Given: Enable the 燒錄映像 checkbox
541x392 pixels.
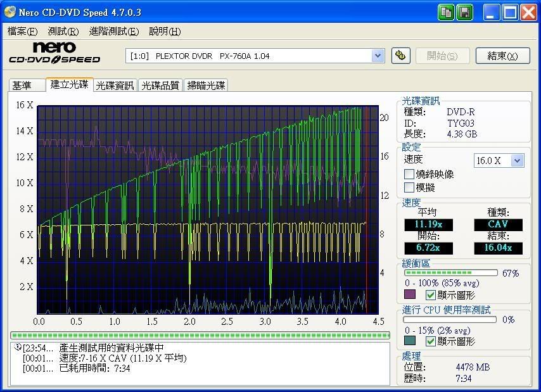Looking at the screenshot, I should coord(409,174).
